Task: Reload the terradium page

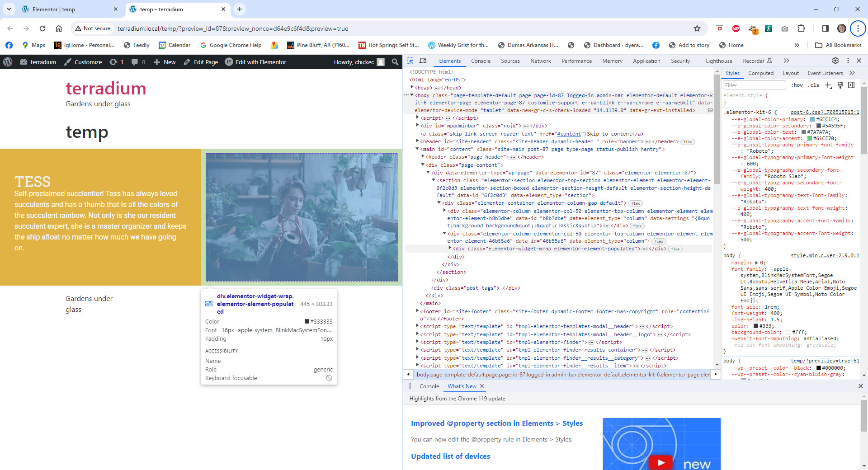Action: 42,28
